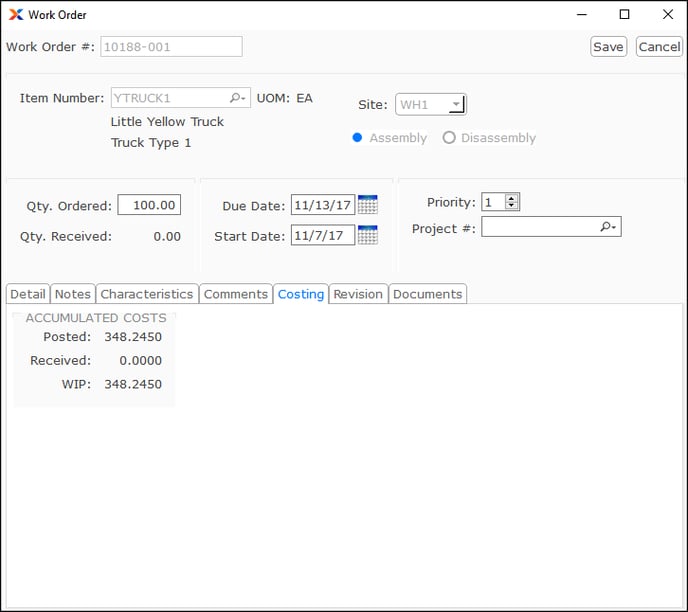688x612 pixels.
Task: Increase Priority with the up arrow
Action: (512, 198)
